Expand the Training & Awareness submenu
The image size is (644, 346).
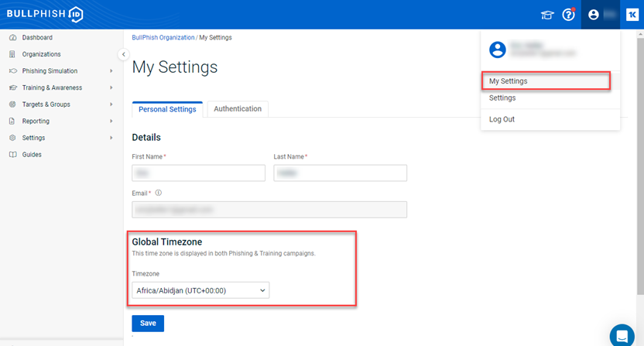[x=111, y=88]
